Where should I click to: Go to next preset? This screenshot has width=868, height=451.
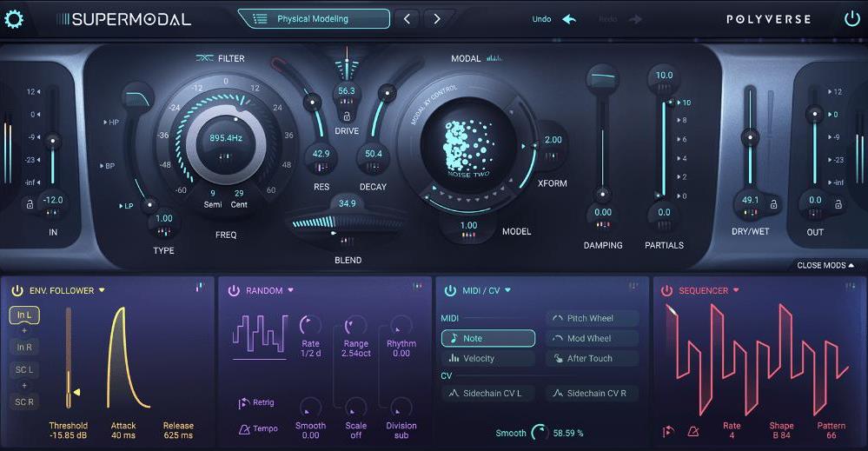click(x=437, y=19)
